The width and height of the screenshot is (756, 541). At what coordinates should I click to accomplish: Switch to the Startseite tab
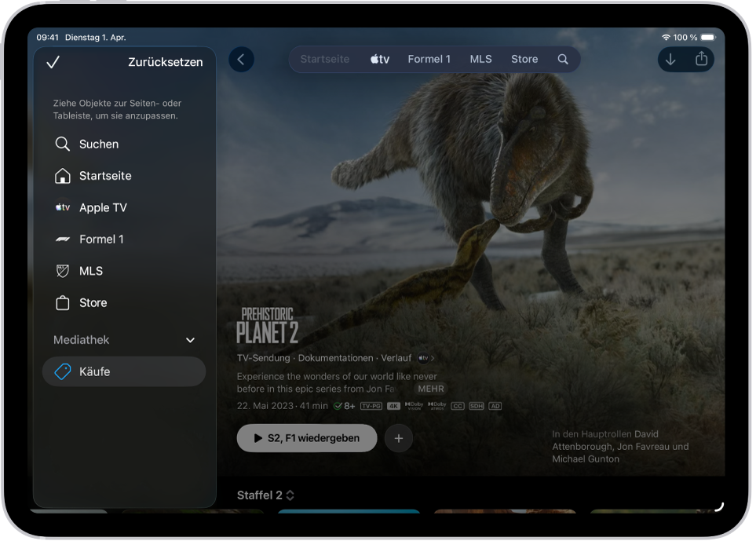click(x=325, y=60)
